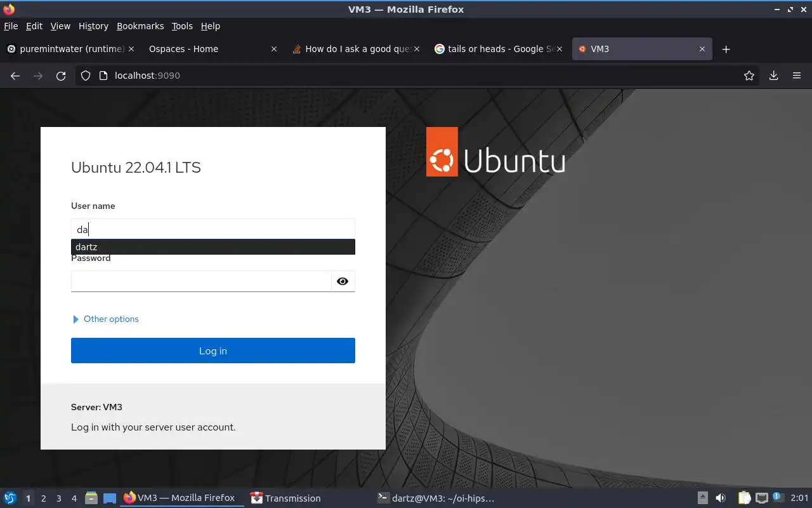The image size is (812, 508).
Task: Switch to workspace 1
Action: (28, 498)
